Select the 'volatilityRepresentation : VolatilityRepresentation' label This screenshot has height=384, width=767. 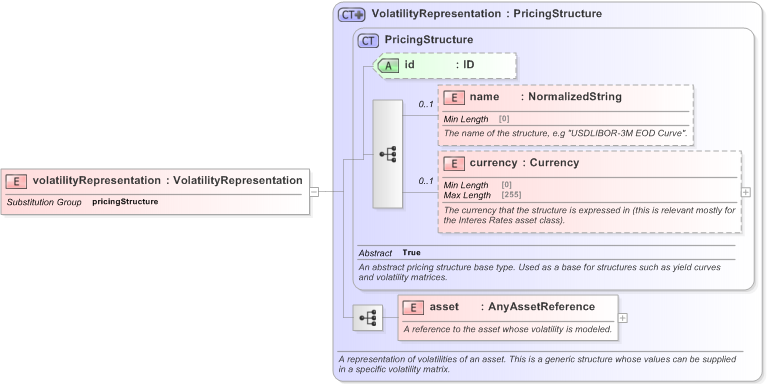167,181
